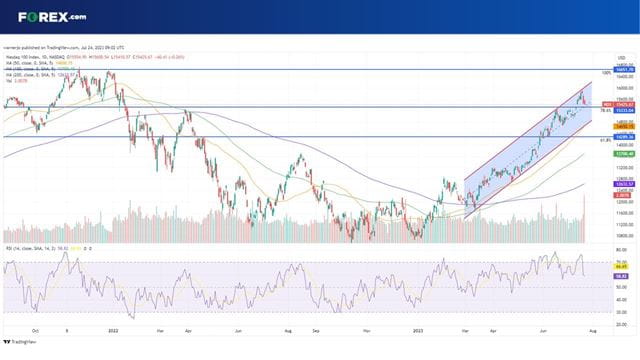The image size is (640, 360).
Task: Click the USD currency label
Action: 622,58
